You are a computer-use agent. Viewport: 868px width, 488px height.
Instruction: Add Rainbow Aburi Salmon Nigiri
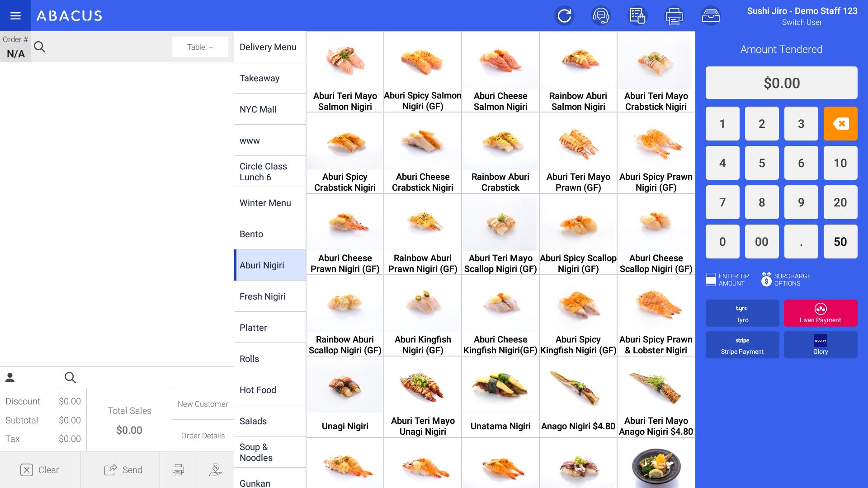578,72
